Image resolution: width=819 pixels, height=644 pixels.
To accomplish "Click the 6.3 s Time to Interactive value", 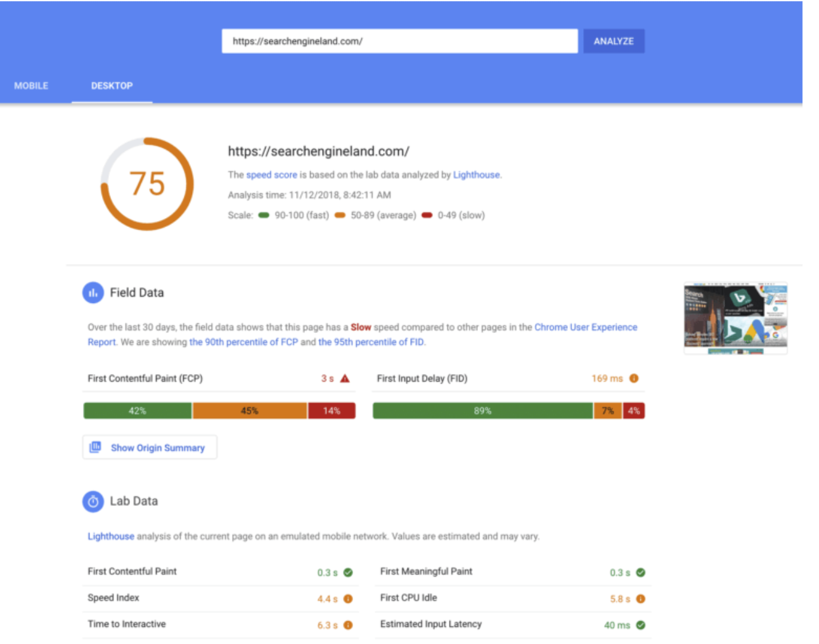I will [328, 626].
